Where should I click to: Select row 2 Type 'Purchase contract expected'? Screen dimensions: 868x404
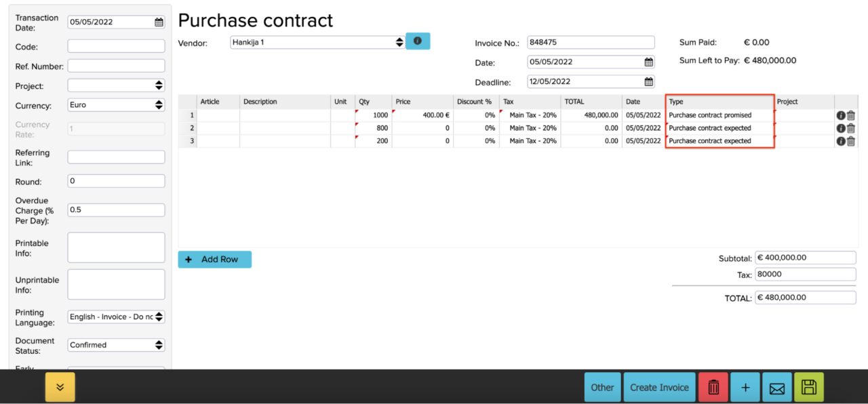720,128
